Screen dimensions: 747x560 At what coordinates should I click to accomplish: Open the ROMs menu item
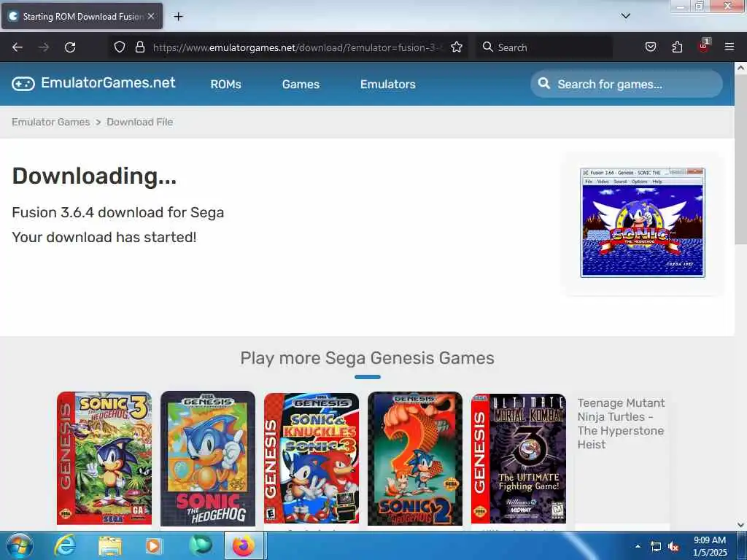tap(226, 85)
